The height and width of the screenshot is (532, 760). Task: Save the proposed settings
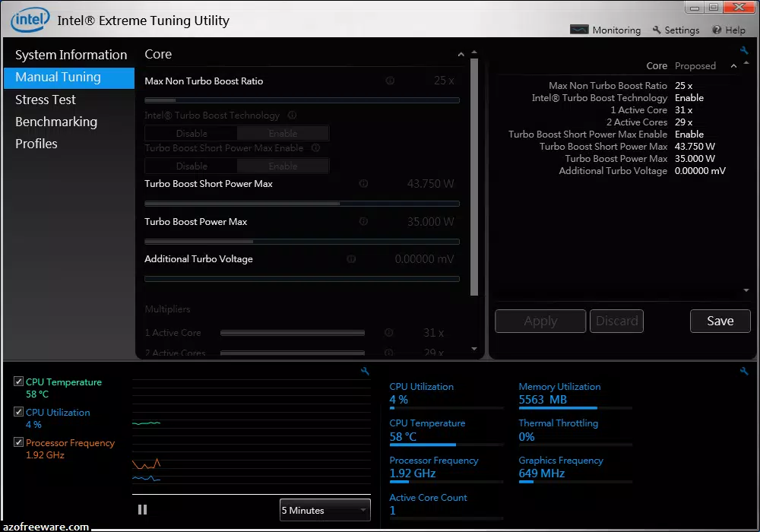click(720, 321)
